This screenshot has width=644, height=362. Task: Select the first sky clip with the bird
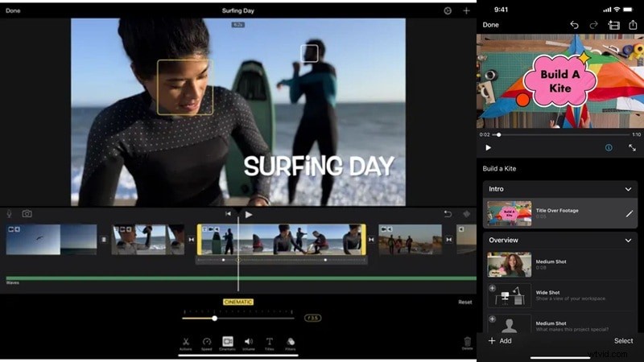click(52, 240)
